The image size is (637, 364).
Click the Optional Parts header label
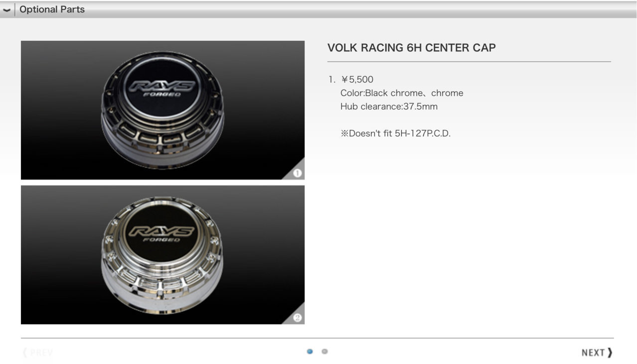(x=52, y=9)
